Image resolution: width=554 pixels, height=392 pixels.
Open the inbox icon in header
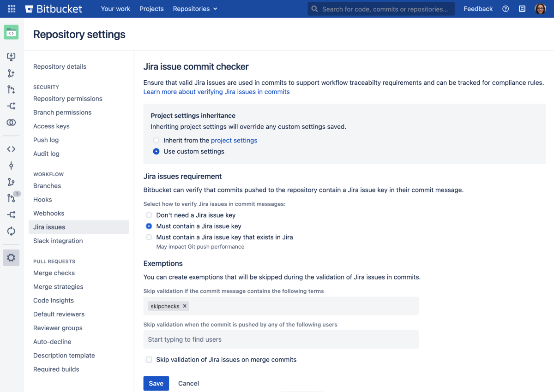click(522, 9)
